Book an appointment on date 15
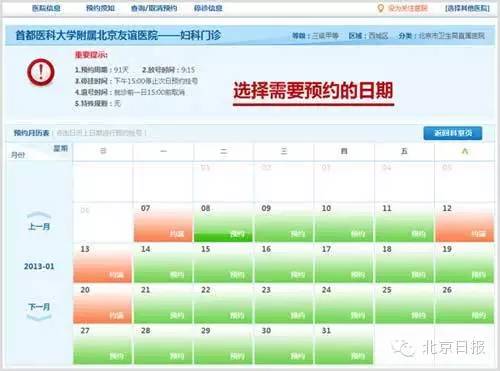The image size is (500, 371). click(223, 263)
